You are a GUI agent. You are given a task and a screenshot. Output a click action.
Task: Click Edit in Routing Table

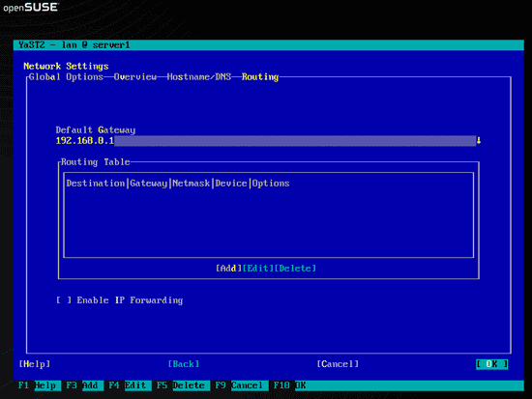(x=258, y=269)
